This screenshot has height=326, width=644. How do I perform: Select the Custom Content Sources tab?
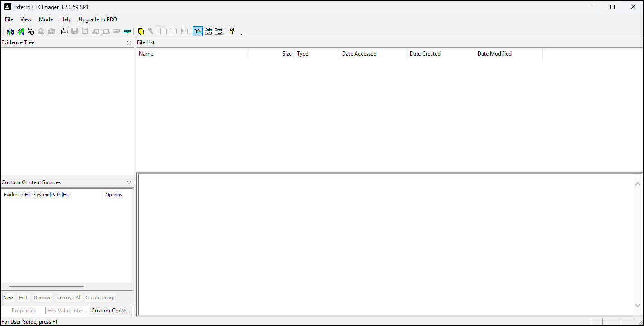pyautogui.click(x=111, y=311)
